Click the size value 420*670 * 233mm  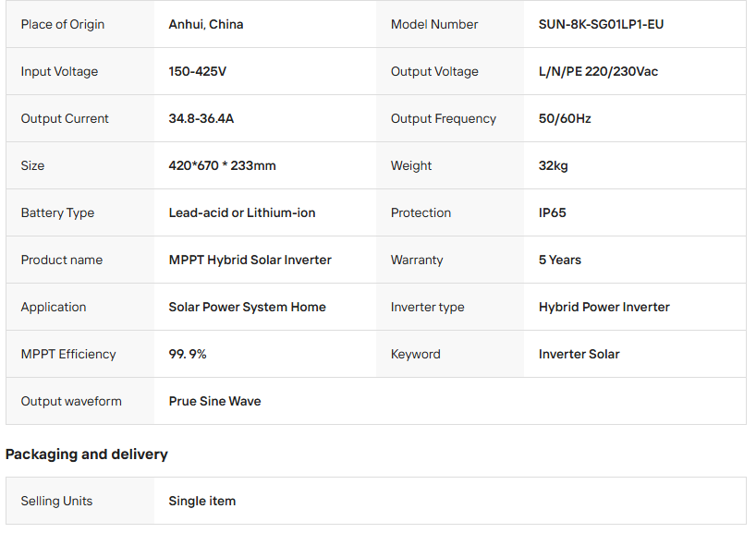click(222, 165)
